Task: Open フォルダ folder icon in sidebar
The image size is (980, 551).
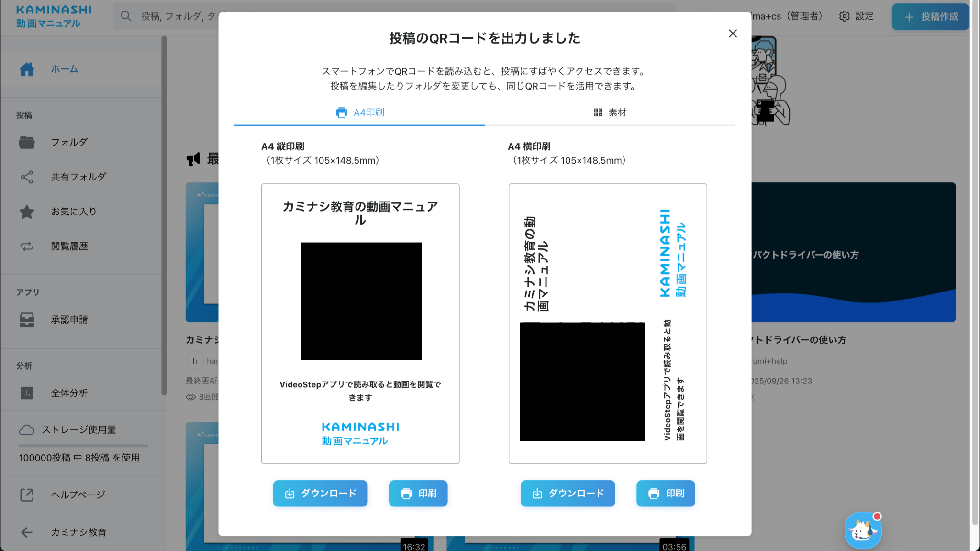Action: pyautogui.click(x=27, y=142)
